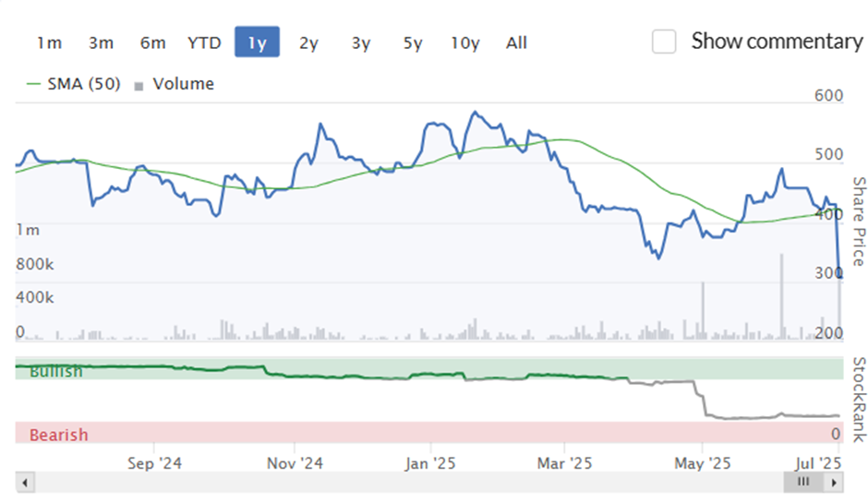
Task: Switch chart to 10y range
Action: point(465,42)
